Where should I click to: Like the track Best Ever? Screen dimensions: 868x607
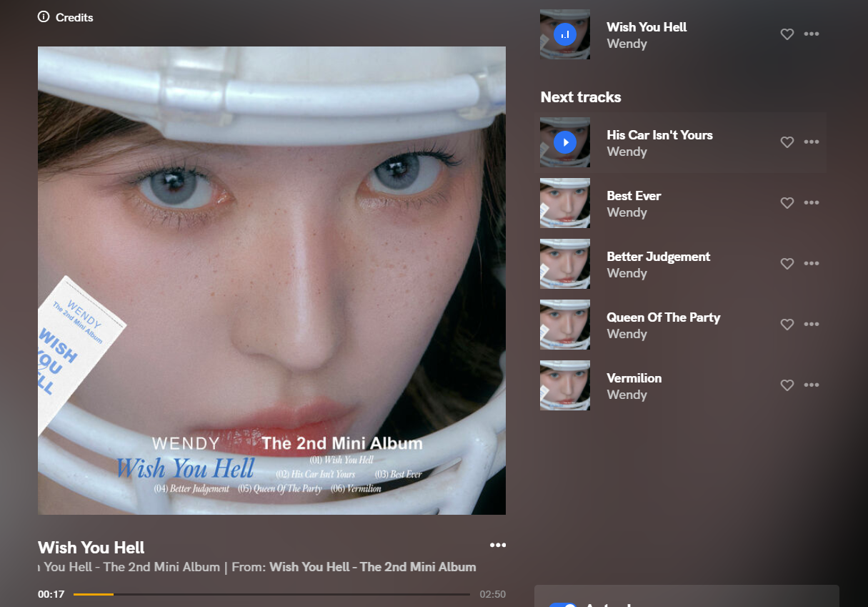point(787,203)
